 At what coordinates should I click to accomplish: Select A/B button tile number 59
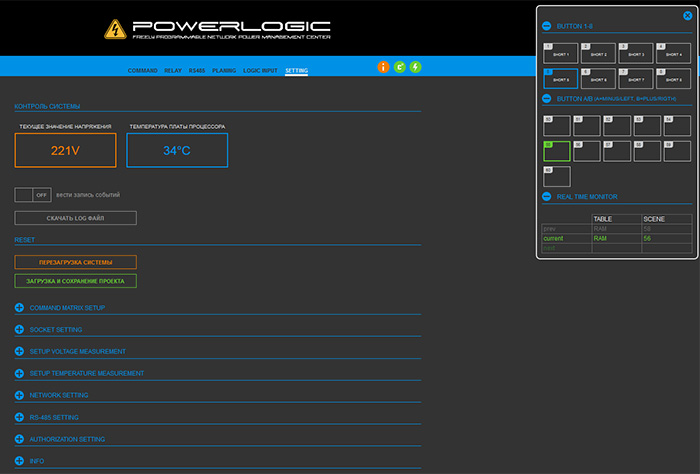677,151
